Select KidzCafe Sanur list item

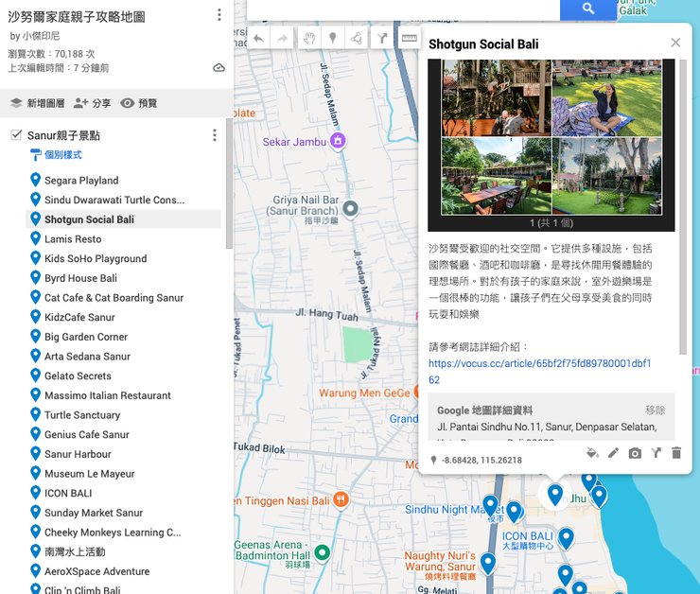[x=123, y=317]
